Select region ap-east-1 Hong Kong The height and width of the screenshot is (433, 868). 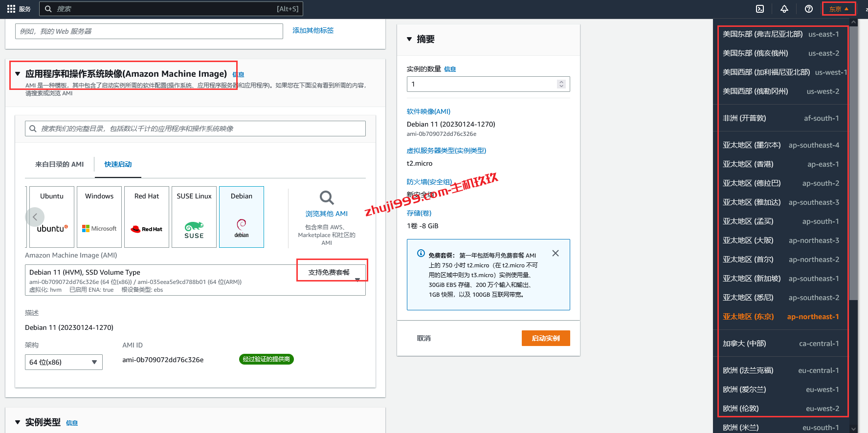(780, 164)
